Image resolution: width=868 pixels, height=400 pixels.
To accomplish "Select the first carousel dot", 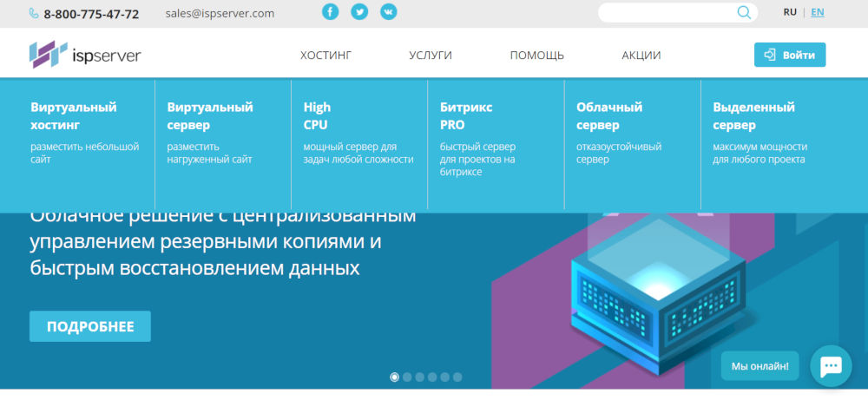I will point(395,377).
